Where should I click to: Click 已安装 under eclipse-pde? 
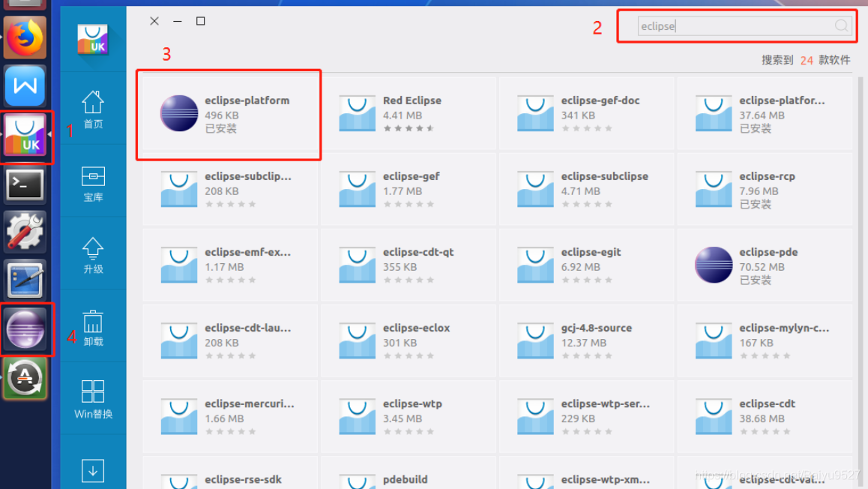coord(755,280)
